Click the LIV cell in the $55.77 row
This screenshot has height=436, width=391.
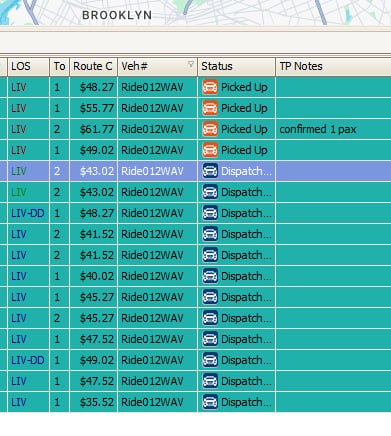click(x=28, y=108)
